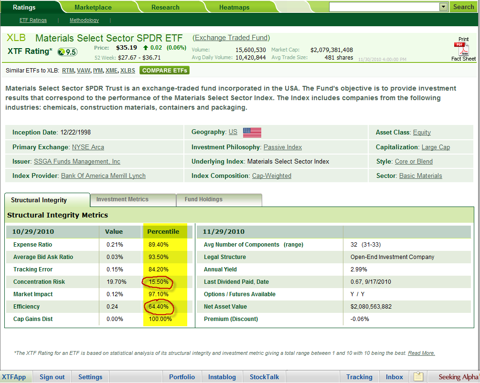Follow the NYSE Arca exchange link
The height and width of the screenshot is (383, 480).
pyautogui.click(x=88, y=147)
